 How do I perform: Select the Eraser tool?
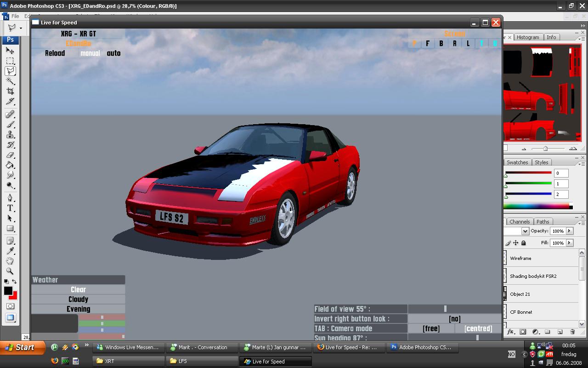coord(10,155)
